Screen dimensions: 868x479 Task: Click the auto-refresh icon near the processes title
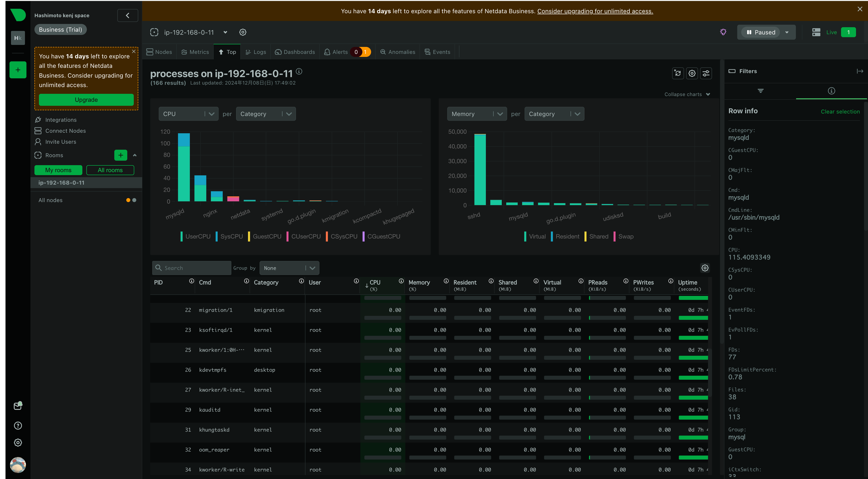point(678,73)
